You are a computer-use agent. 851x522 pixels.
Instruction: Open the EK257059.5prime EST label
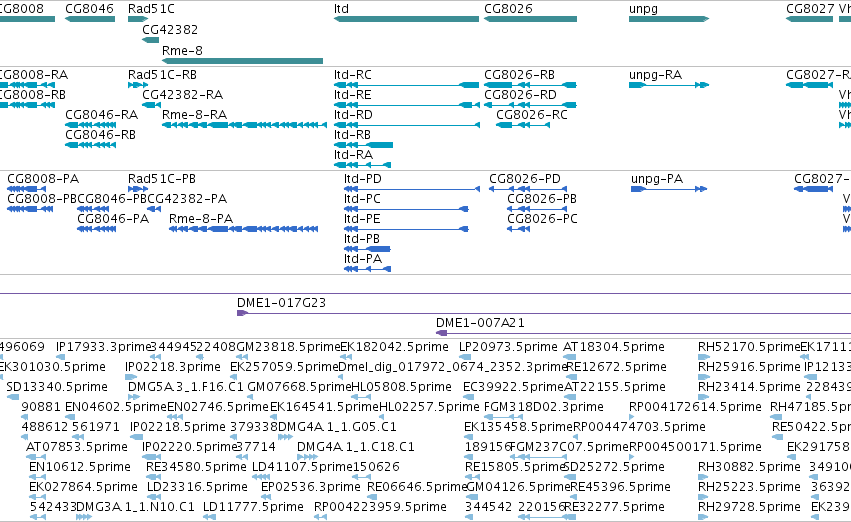click(x=284, y=367)
